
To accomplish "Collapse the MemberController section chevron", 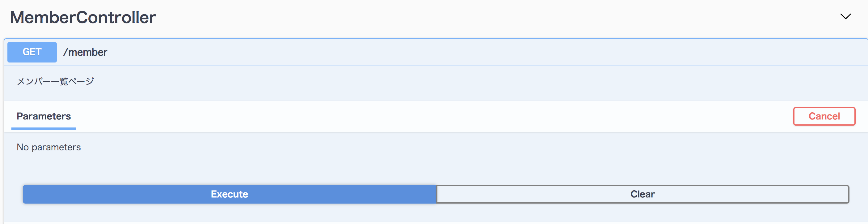I will pos(845,16).
